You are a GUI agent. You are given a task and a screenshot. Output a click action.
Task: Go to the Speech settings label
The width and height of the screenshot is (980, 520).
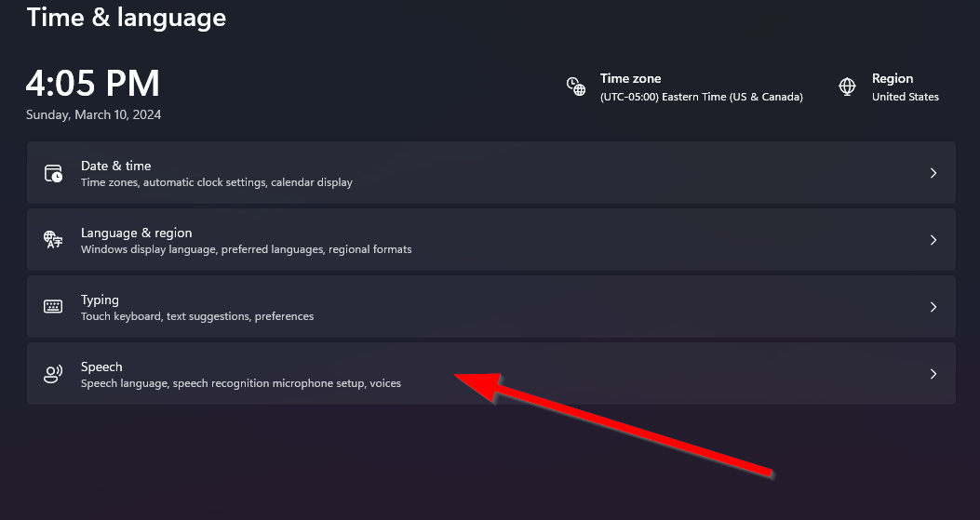tap(101, 367)
